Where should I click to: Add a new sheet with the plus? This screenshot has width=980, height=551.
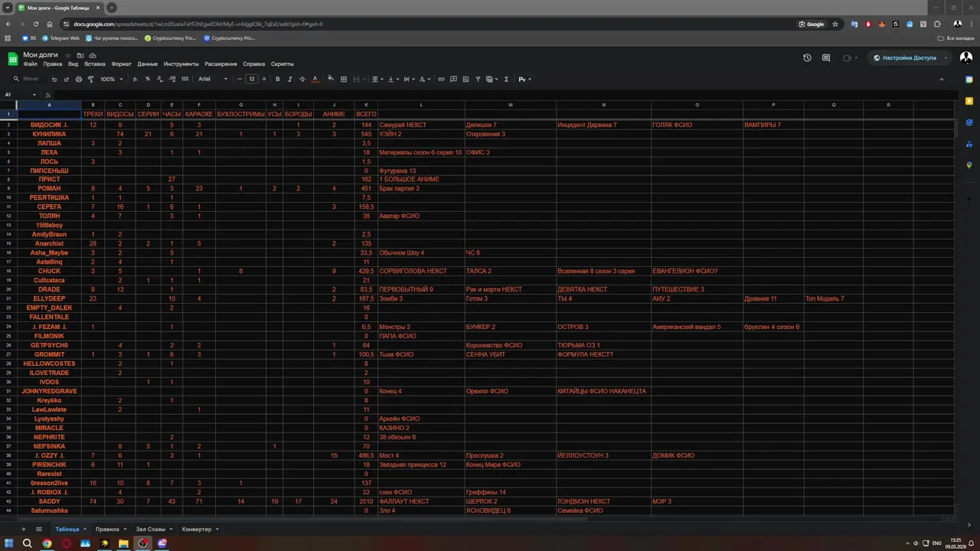coord(23,529)
